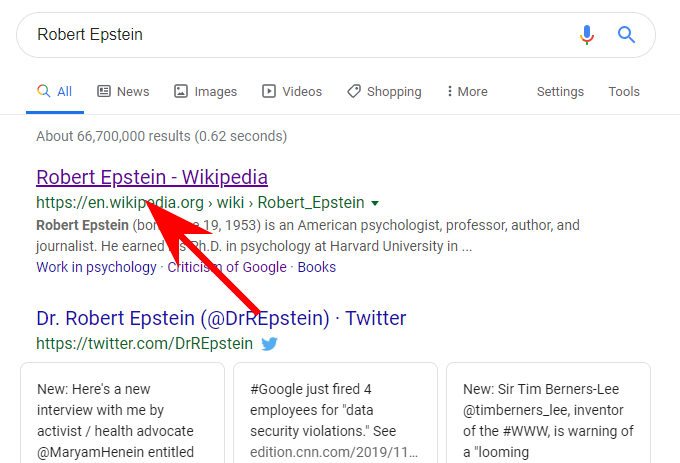This screenshot has height=463, width=680.
Task: Click the Twitter bird icon
Action: click(x=269, y=344)
